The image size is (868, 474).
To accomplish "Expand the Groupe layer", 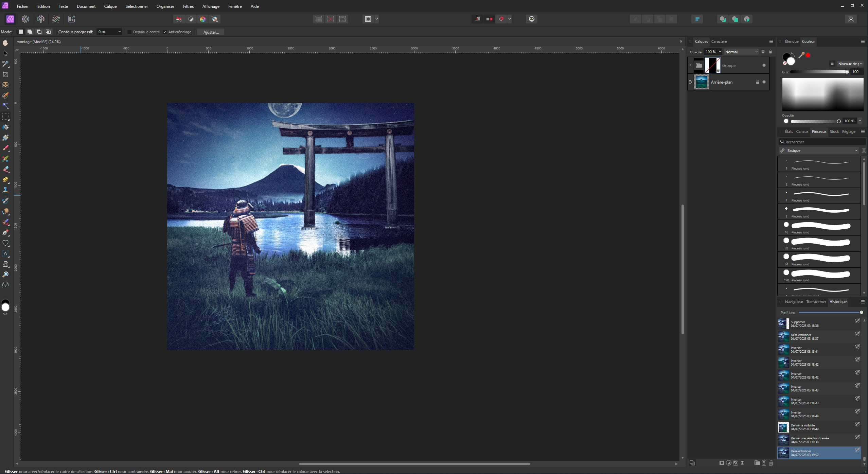I will (690, 65).
